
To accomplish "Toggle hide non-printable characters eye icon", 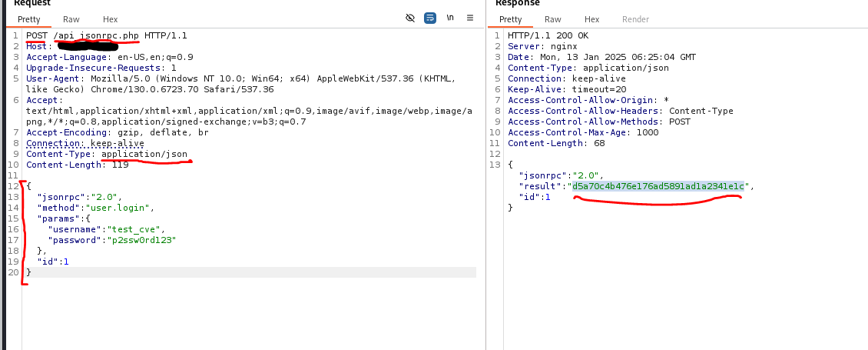I will (410, 18).
